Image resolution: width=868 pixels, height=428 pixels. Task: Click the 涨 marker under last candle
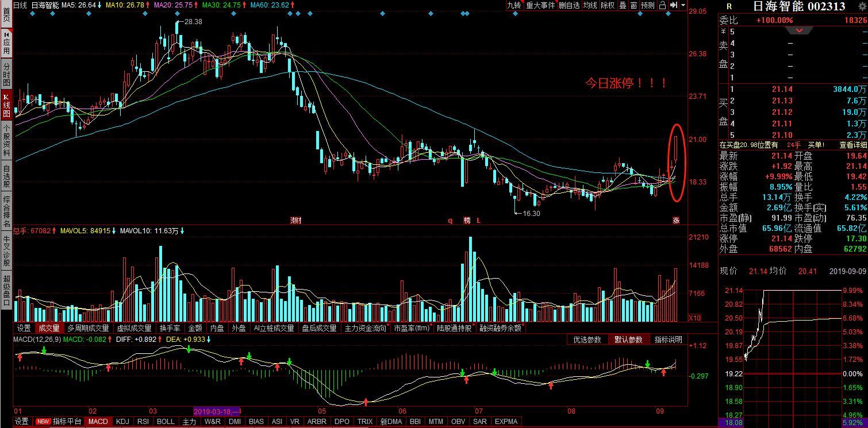click(x=676, y=221)
